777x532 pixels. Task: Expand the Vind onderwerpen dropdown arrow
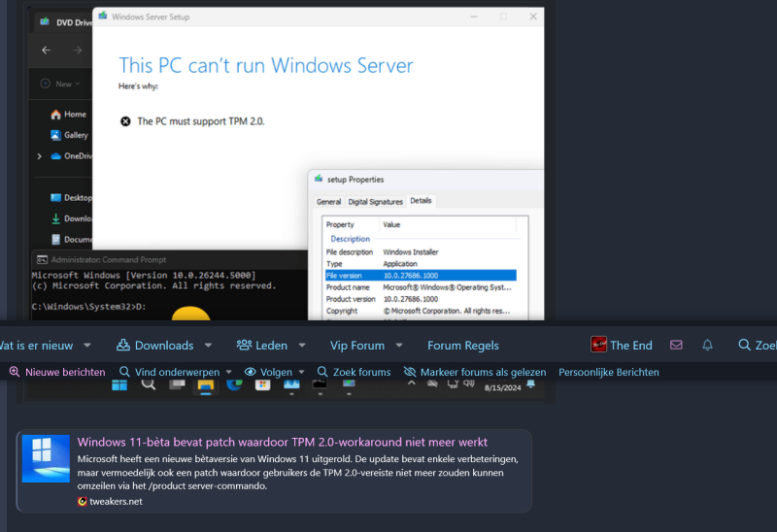pos(228,372)
